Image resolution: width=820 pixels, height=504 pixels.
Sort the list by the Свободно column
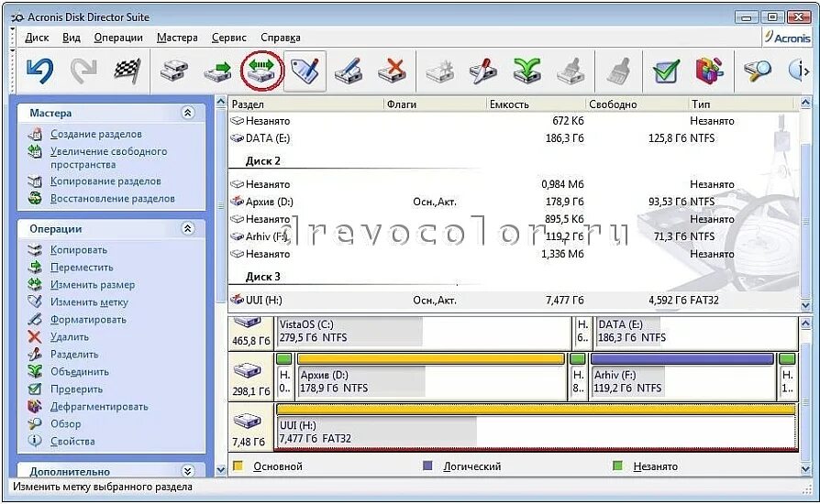pyautogui.click(x=637, y=104)
